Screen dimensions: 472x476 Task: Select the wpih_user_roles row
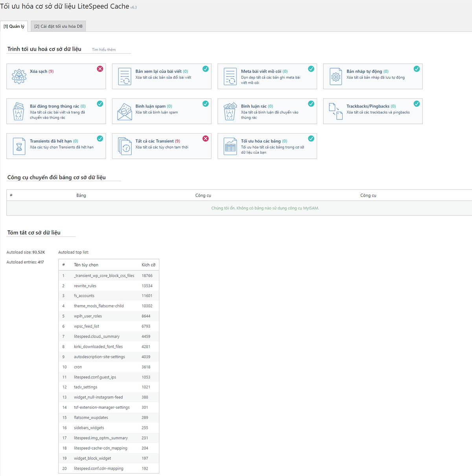[109, 316]
